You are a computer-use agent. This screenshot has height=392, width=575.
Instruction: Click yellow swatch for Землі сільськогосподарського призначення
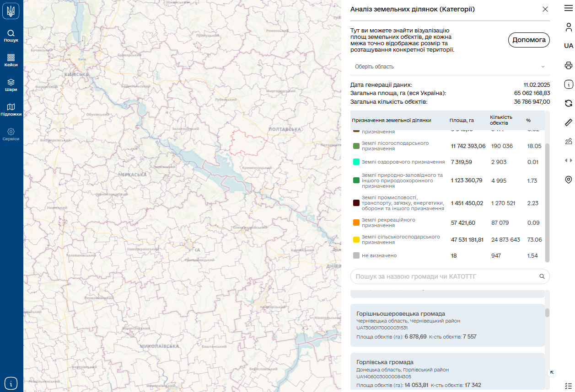pos(356,239)
